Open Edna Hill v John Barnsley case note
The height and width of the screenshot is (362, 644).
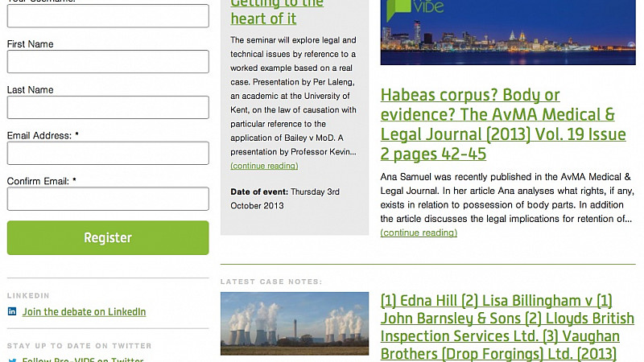(507, 327)
